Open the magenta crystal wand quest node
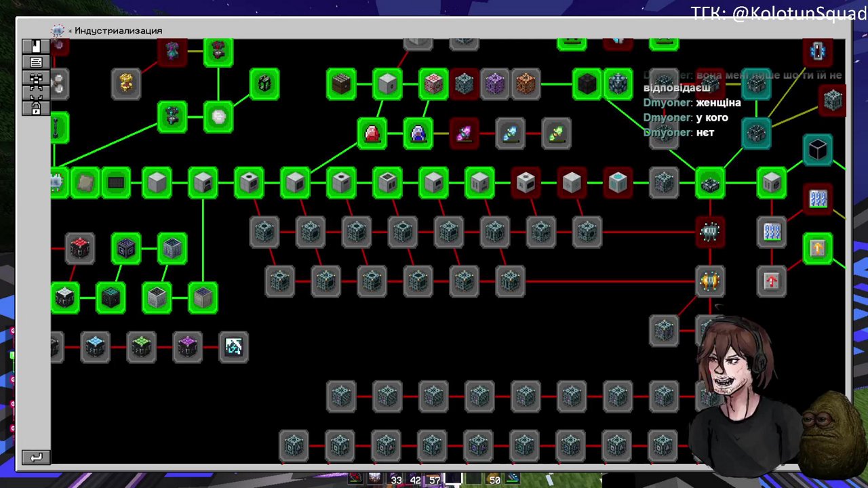Viewport: 868px width, 488px height. click(465, 133)
